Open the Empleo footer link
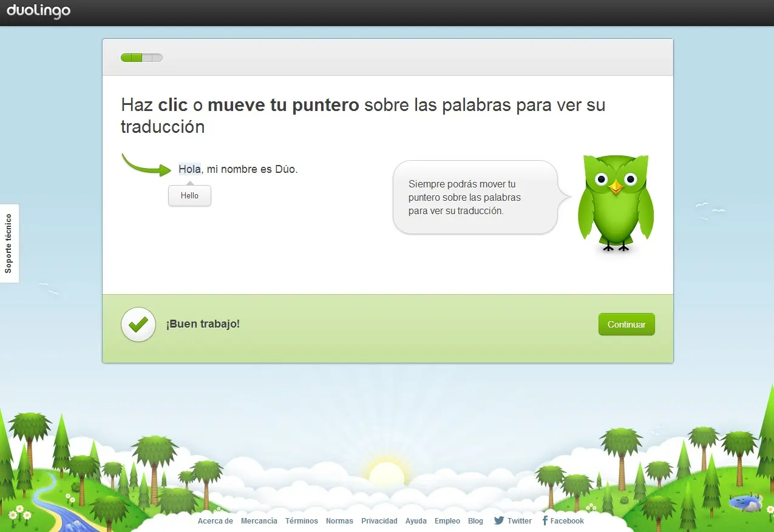 click(x=447, y=521)
